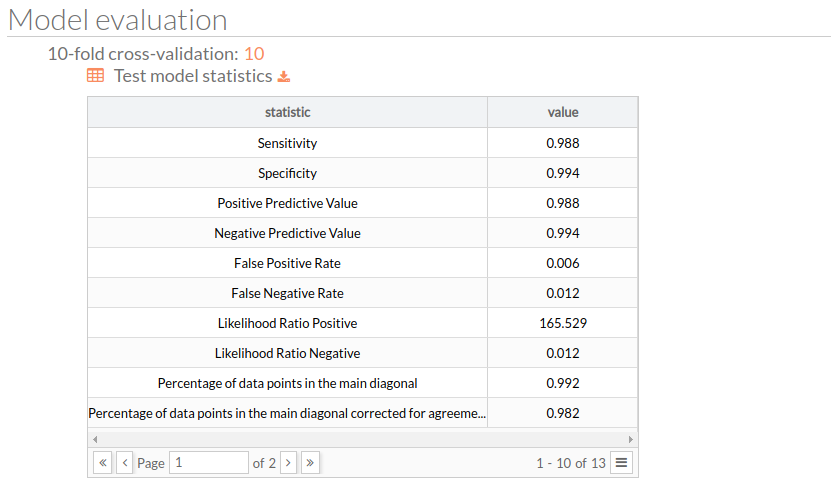
Task: Sort by the value column header
Action: [x=563, y=112]
